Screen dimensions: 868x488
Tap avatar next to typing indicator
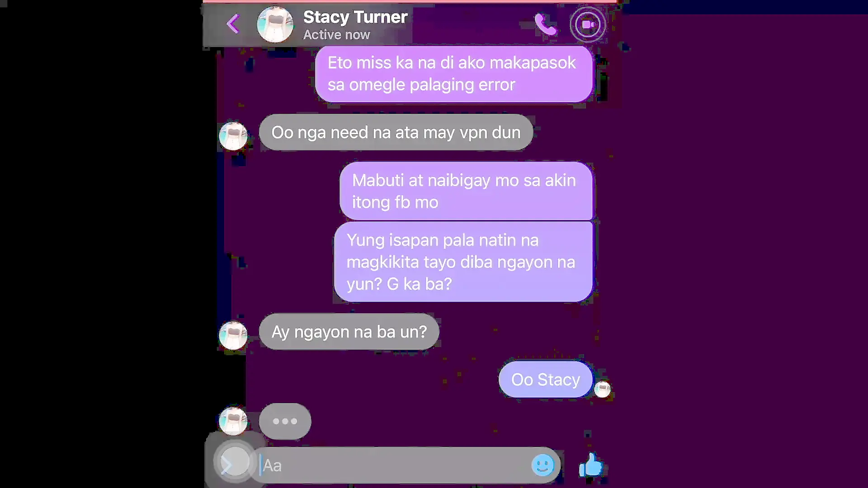pyautogui.click(x=233, y=421)
